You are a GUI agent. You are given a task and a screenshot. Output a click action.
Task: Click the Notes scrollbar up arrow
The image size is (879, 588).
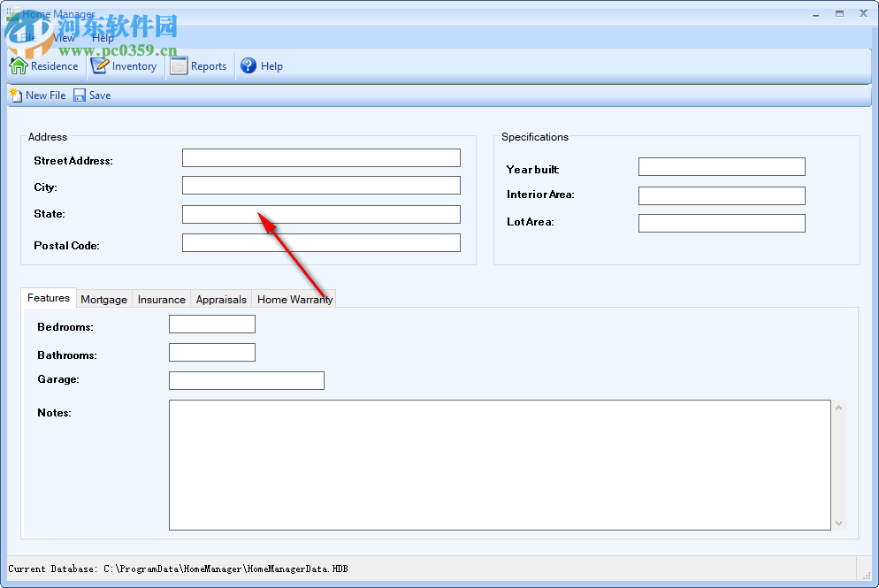[x=838, y=406]
